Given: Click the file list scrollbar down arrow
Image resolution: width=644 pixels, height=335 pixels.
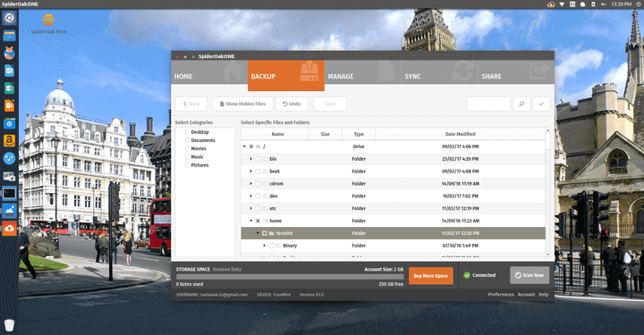Looking at the screenshot, I should tap(547, 255).
